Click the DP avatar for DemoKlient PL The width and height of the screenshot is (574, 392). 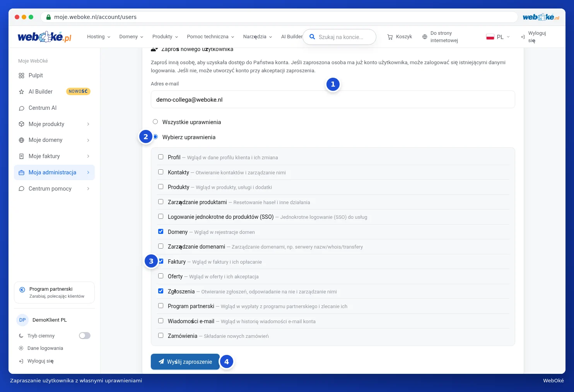coord(22,320)
